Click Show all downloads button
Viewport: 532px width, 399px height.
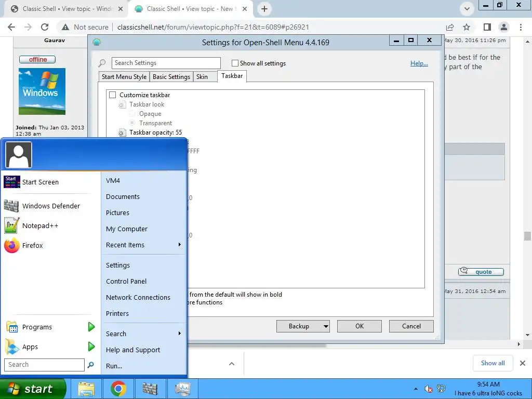tap(493, 363)
